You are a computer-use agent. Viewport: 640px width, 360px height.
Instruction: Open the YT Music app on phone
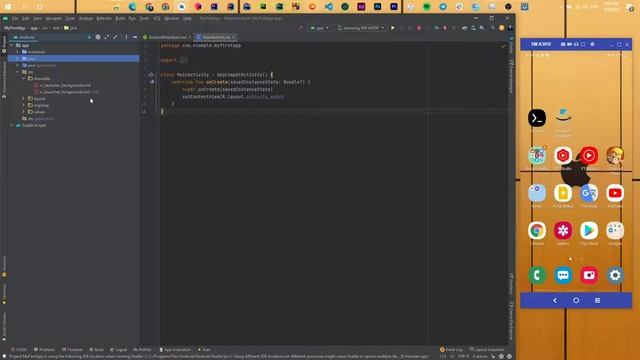589,156
